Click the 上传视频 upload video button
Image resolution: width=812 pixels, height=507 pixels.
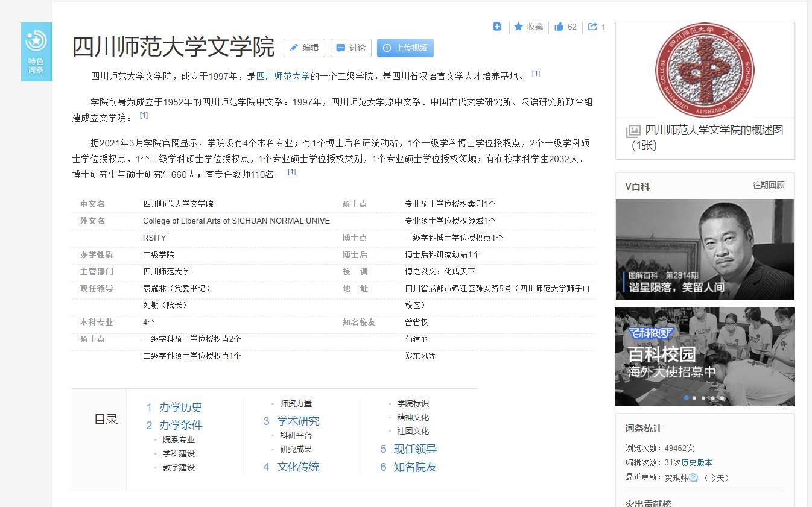tap(405, 48)
